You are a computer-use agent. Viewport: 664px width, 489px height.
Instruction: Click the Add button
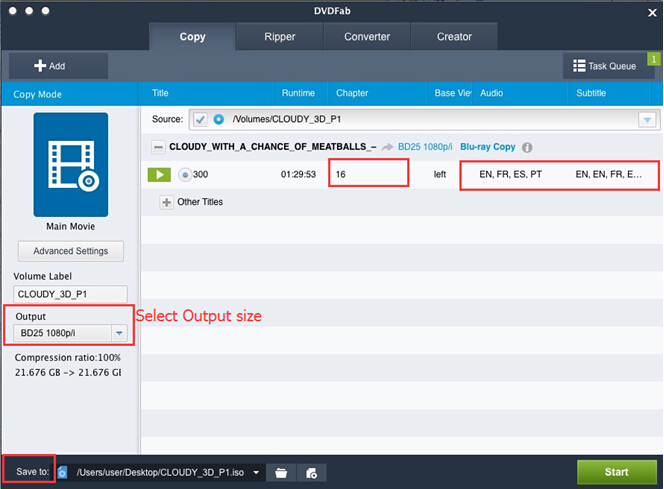pos(58,66)
